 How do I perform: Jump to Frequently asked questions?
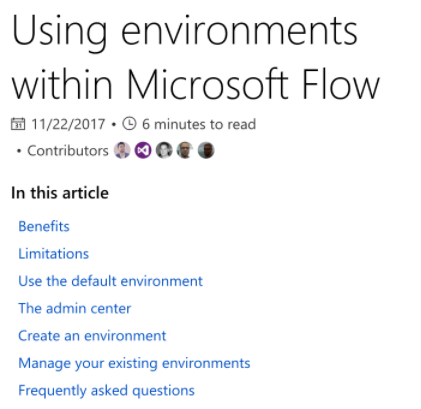tap(106, 391)
